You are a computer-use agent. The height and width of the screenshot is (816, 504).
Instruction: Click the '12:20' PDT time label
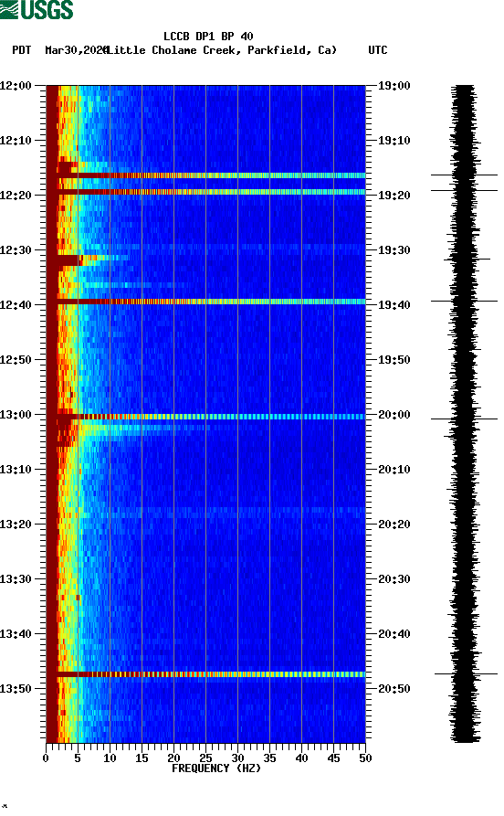16,196
